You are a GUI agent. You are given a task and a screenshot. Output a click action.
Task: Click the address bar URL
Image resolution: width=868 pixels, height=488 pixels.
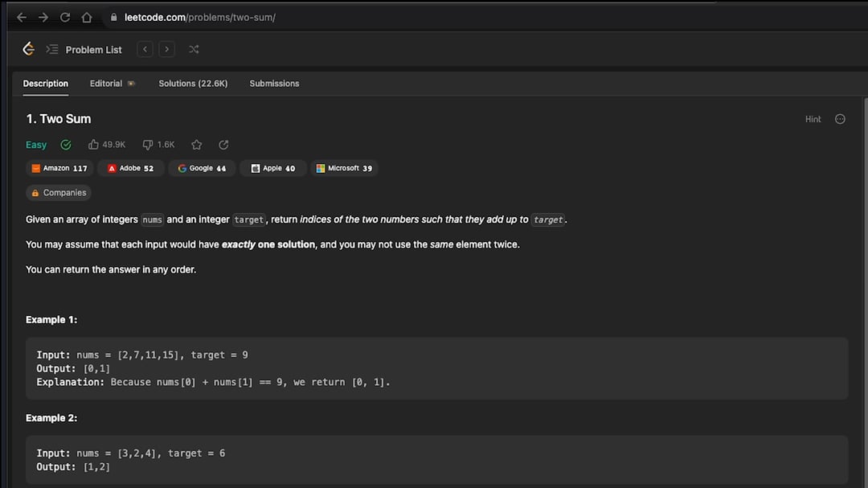click(x=200, y=17)
